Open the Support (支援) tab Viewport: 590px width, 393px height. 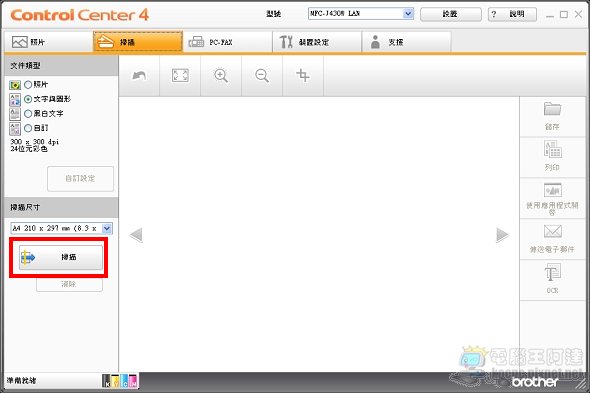tap(406, 42)
